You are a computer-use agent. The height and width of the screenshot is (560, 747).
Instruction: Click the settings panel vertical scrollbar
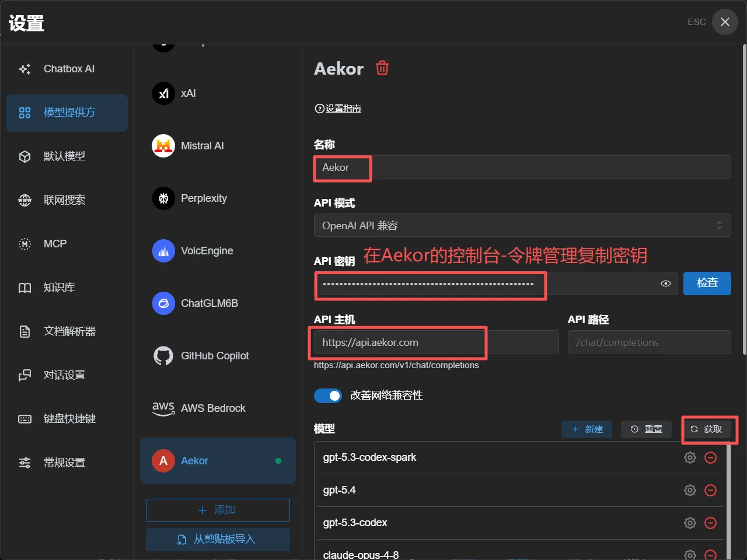(743, 199)
